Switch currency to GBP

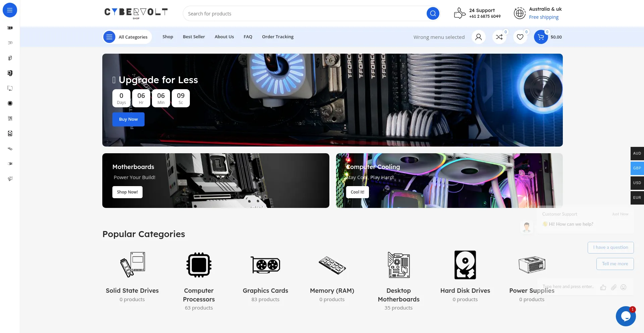[637, 168]
